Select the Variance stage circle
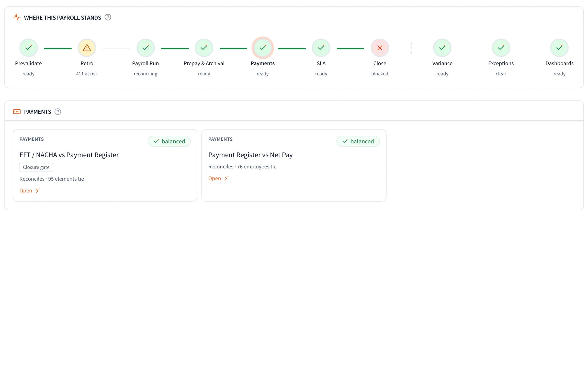Viewport: 588px width, 368px height. 442,48
